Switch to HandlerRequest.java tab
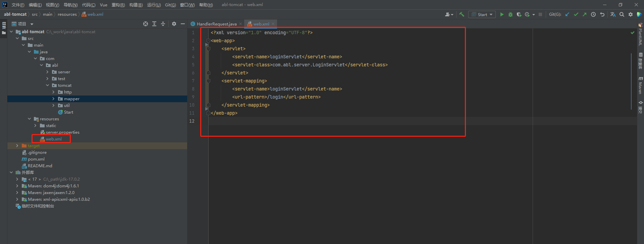Image resolution: width=644 pixels, height=244 pixels. click(216, 24)
